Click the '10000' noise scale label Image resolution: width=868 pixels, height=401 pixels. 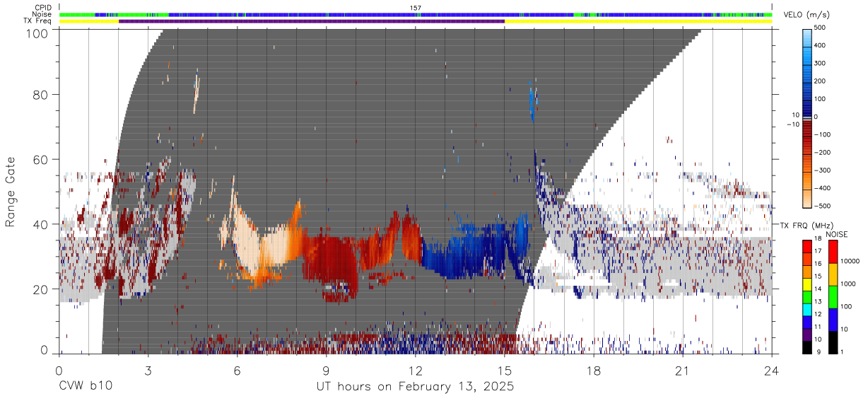[x=850, y=262]
